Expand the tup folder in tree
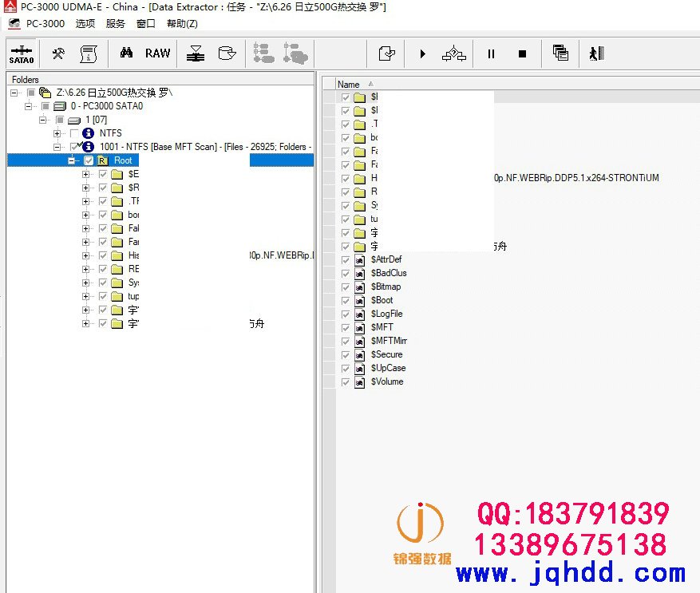The width and height of the screenshot is (700, 593). click(x=85, y=297)
